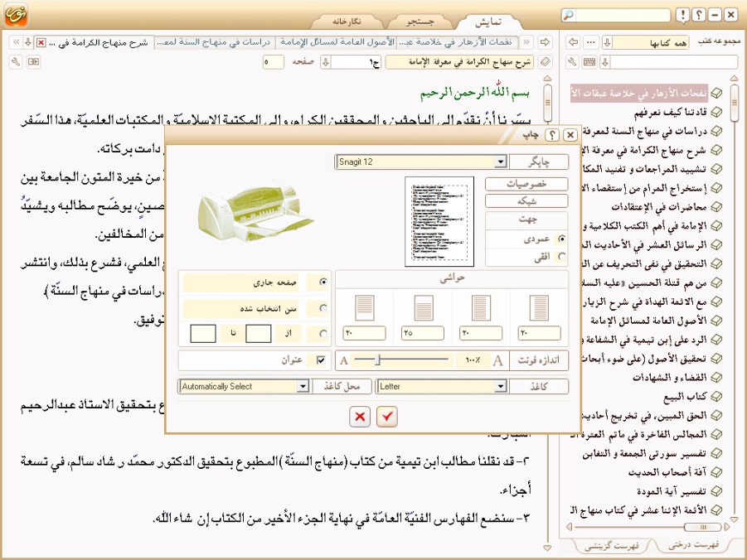
Task: Click the تا (to) page field
Action: tap(203, 333)
